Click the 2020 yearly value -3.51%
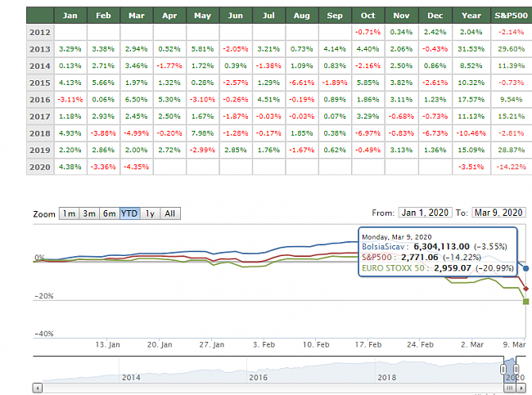The image size is (532, 395). point(471,167)
